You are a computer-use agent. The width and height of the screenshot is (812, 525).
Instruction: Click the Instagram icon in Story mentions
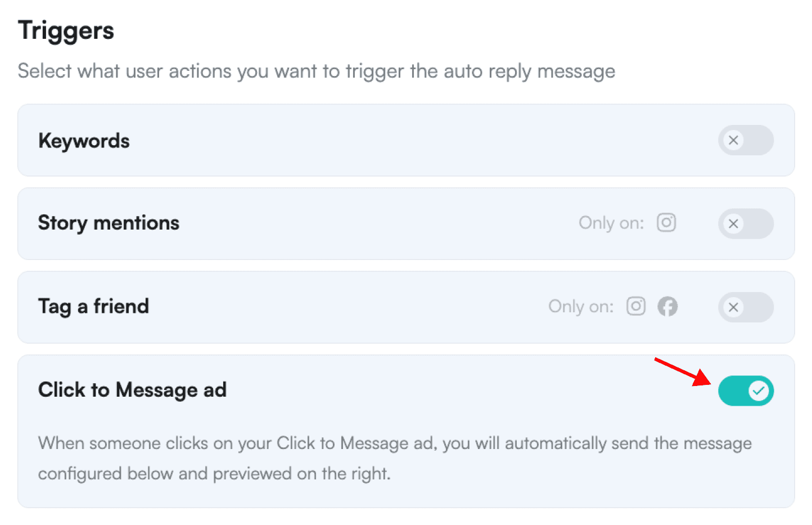tap(666, 223)
